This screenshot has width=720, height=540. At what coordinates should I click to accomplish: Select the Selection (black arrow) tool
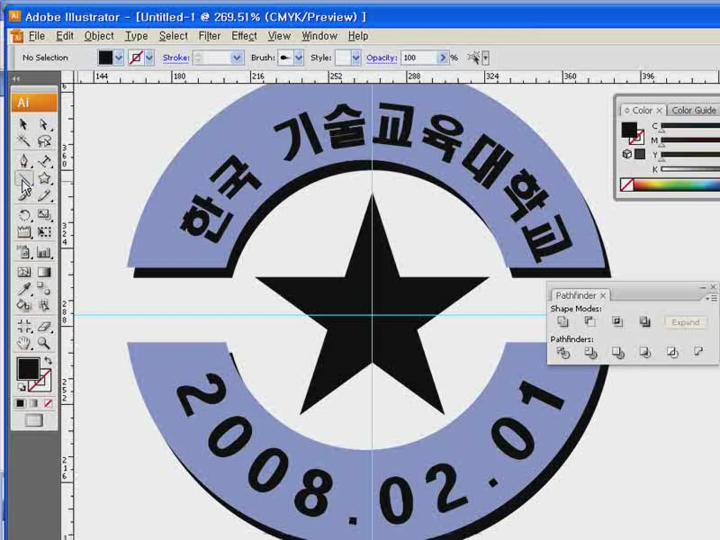[x=24, y=124]
